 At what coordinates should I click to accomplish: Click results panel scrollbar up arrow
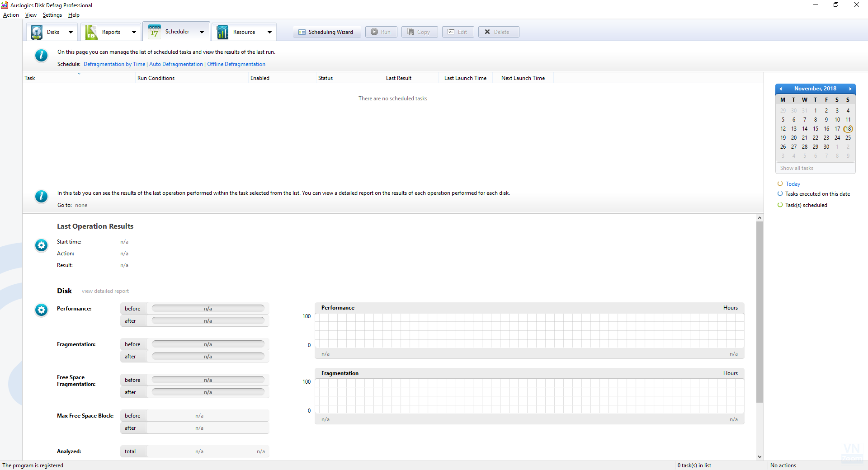point(759,218)
